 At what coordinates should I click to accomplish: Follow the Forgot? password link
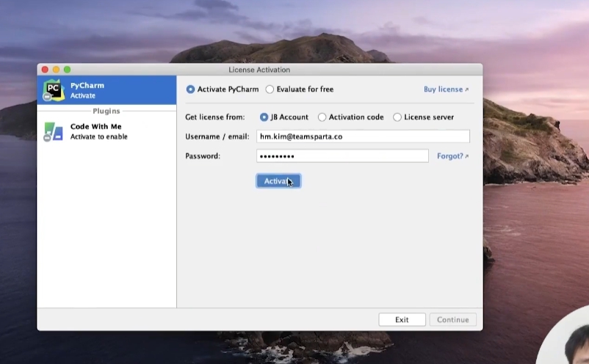[452, 156]
